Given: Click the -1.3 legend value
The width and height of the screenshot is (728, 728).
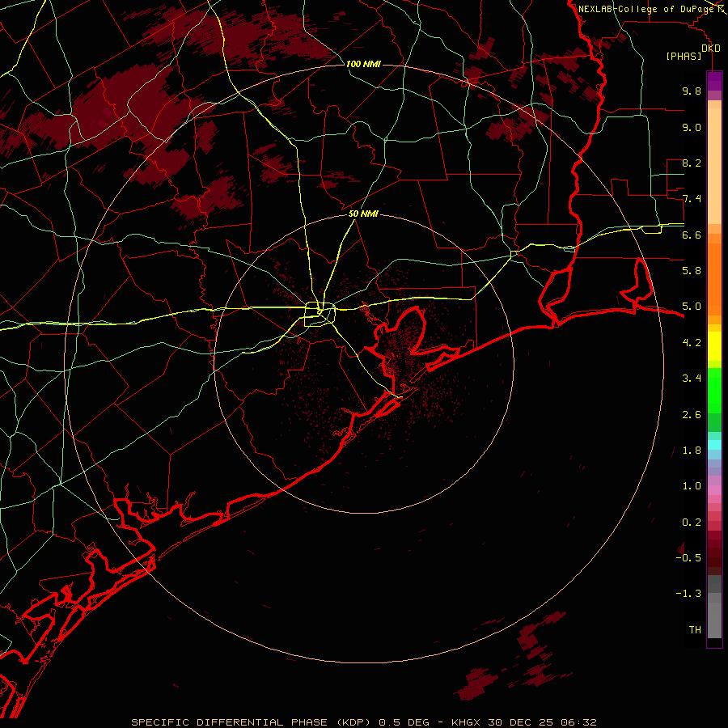Looking at the screenshot, I should coord(688,594).
